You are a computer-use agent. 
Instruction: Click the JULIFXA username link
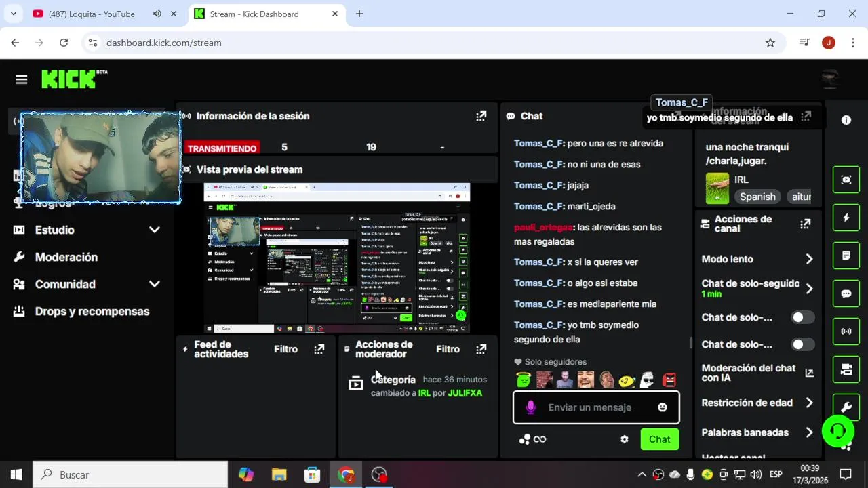(465, 392)
